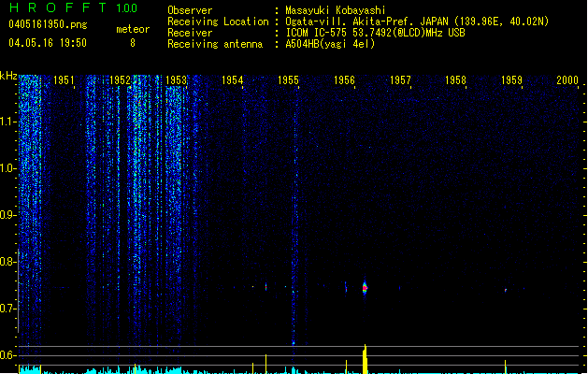The image size is (588, 374).
Task: Click the 1.1 kHz frequency label
Action: point(7,122)
